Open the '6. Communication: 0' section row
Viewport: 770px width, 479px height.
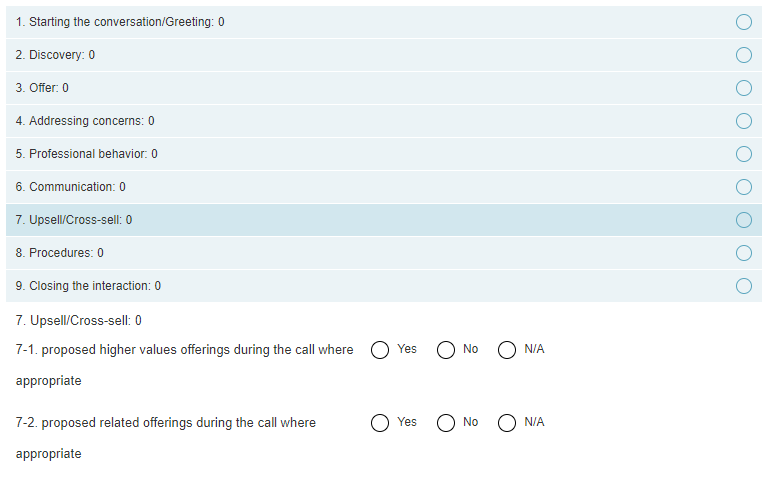[71, 187]
